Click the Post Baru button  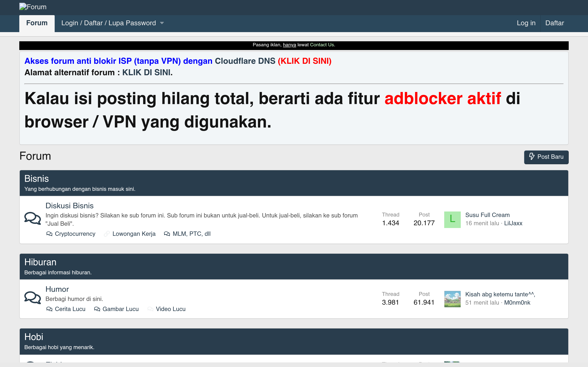546,157
